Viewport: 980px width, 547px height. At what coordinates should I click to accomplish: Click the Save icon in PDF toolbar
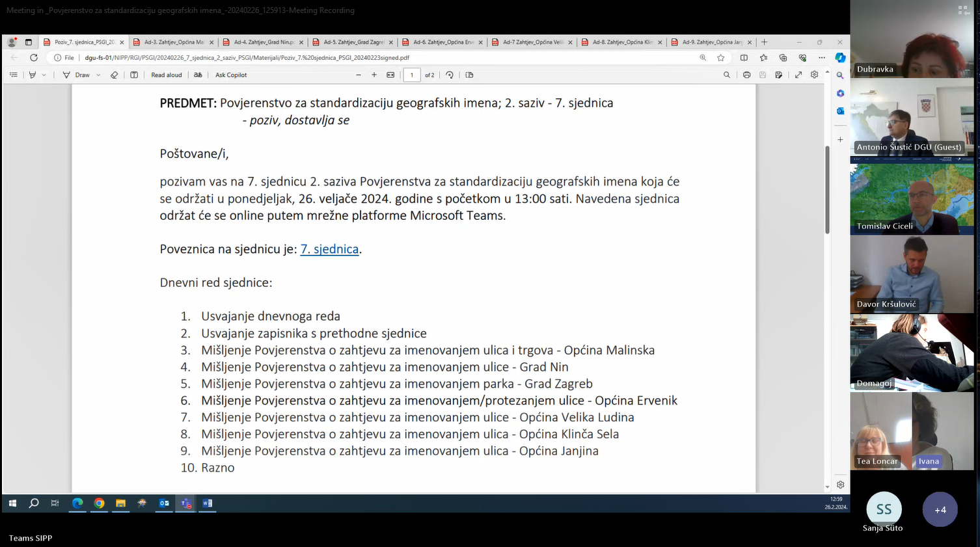point(763,75)
